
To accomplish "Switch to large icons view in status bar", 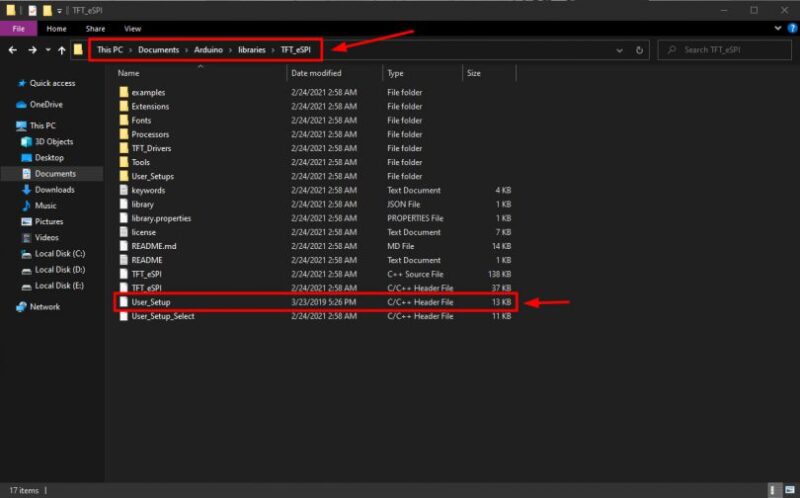I will click(x=789, y=490).
